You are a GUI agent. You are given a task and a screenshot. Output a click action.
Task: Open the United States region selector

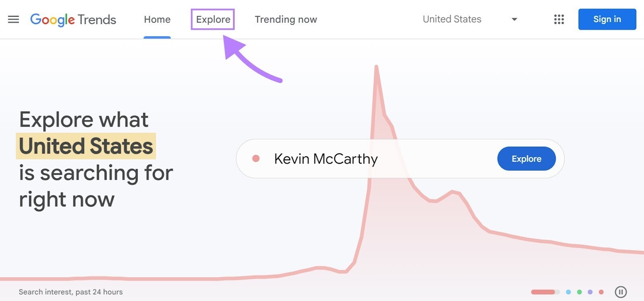(x=452, y=19)
